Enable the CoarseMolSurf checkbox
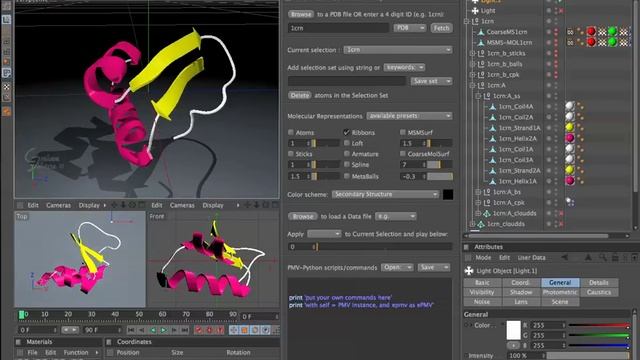 coord(403,154)
